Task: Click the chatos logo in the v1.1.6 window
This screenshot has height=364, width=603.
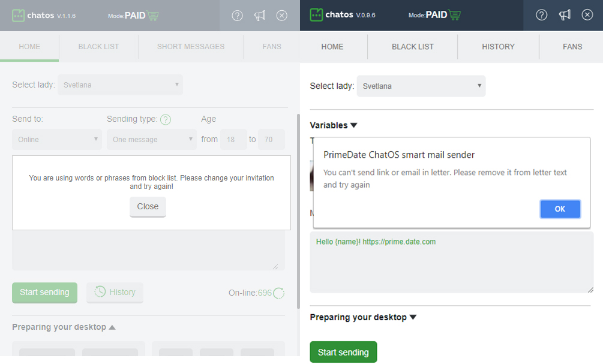Action: (18, 16)
